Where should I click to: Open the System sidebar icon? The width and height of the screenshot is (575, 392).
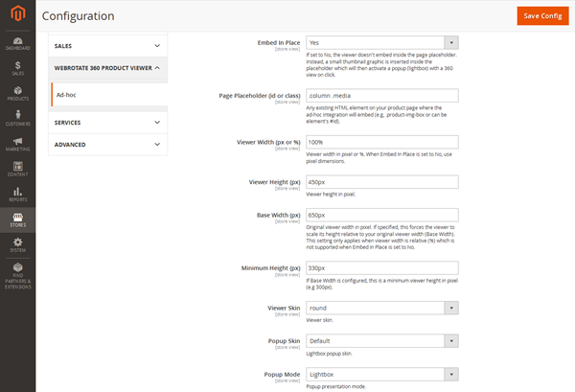click(x=17, y=245)
